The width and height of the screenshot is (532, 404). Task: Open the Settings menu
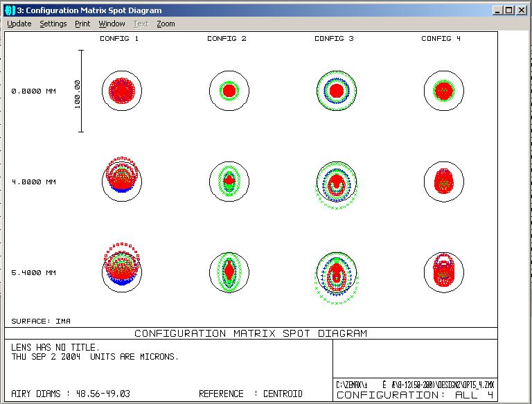[53, 24]
